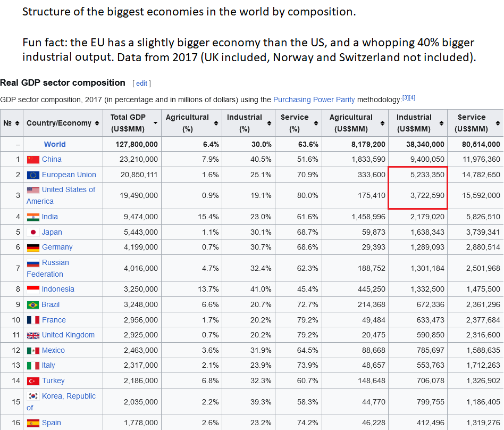Screen dimensions: 504x430
Task: Click the United Kingdom flag icon
Action: tap(33, 335)
